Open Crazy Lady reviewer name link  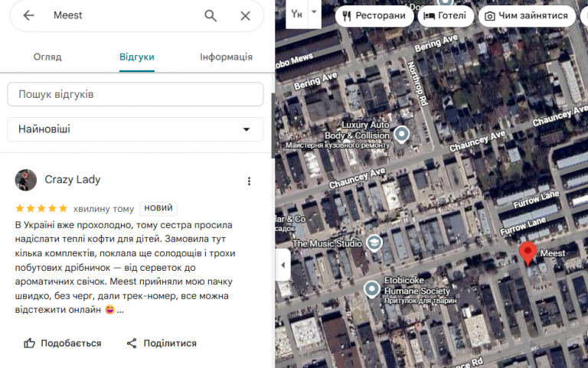coord(73,180)
